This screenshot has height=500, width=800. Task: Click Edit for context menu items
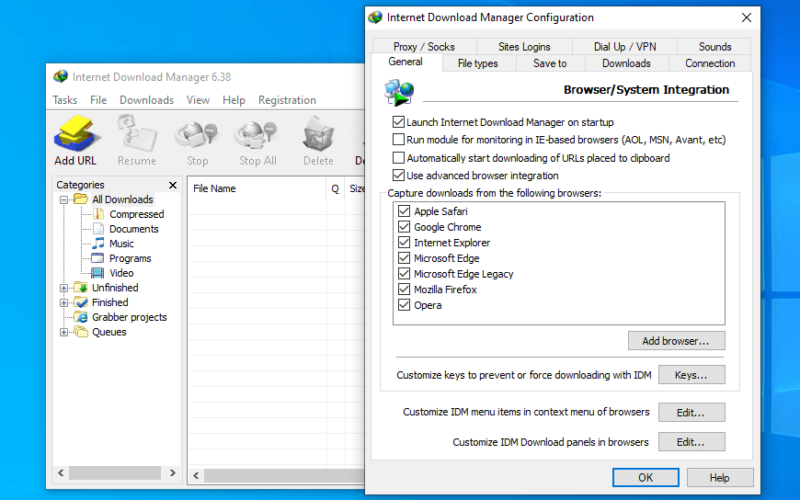pyautogui.click(x=691, y=412)
